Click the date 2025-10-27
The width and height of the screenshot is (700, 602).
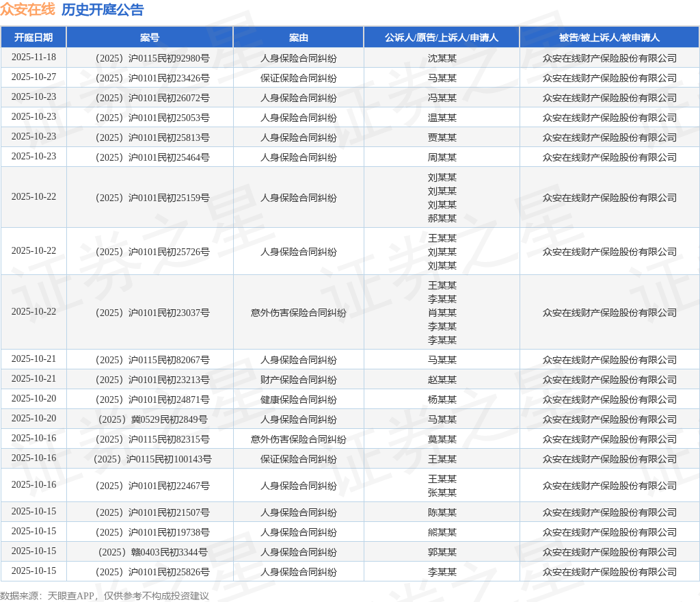pyautogui.click(x=33, y=77)
